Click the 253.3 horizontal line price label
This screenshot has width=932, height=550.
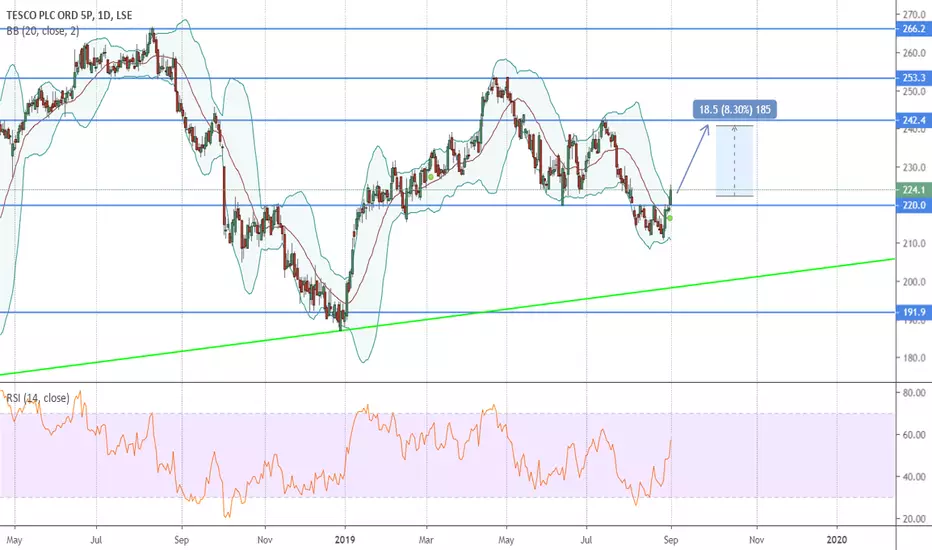[914, 78]
